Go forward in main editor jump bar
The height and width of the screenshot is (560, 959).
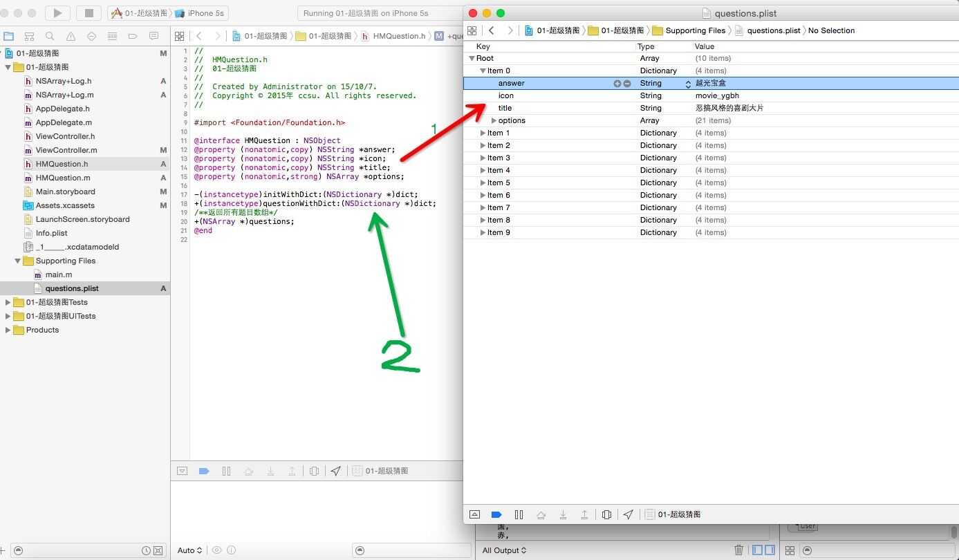click(218, 36)
